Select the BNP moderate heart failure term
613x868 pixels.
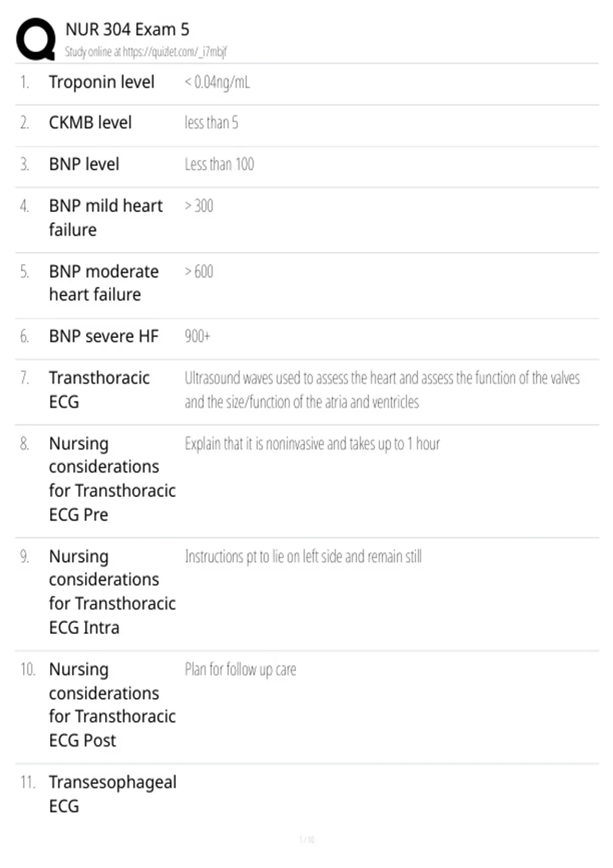(104, 283)
